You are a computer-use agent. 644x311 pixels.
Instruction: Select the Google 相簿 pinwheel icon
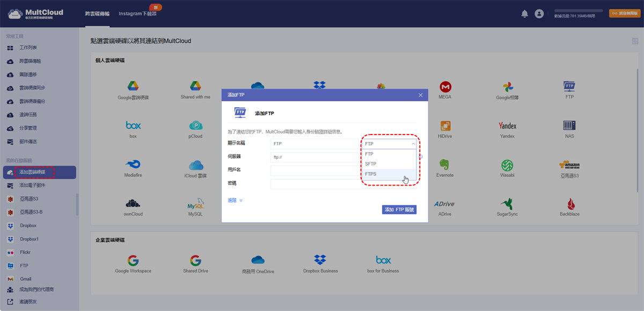click(x=507, y=86)
